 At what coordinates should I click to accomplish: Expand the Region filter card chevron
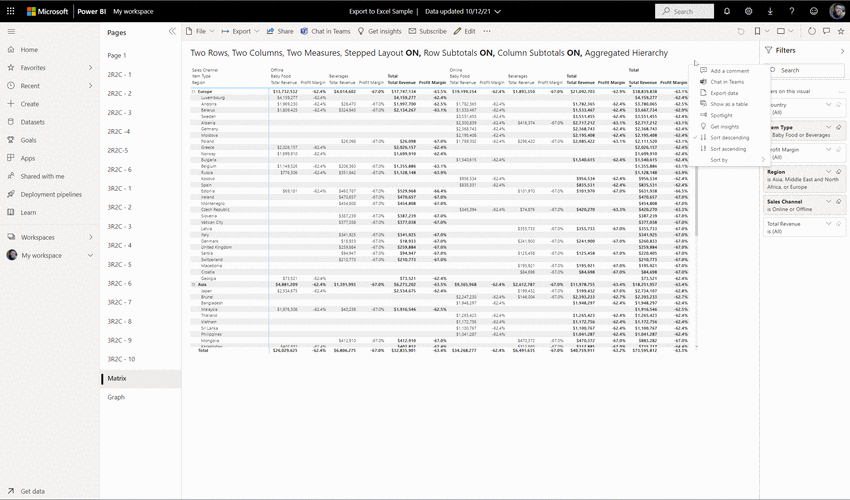point(828,171)
